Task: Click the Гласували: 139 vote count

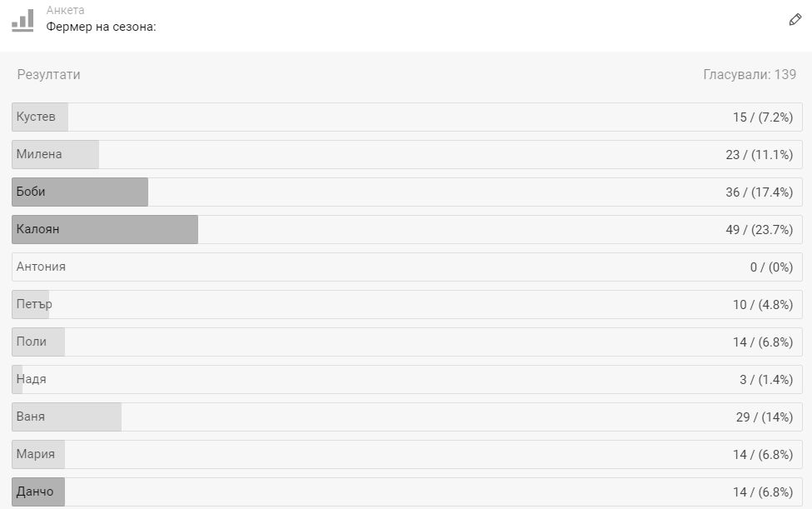Action: point(750,75)
